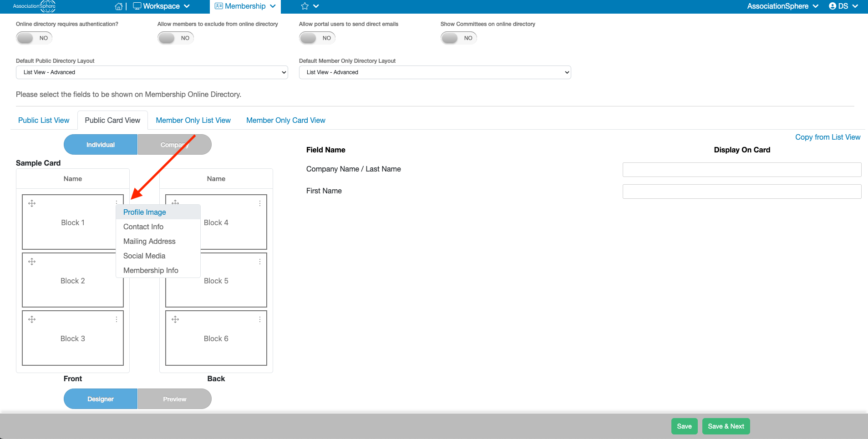868x439 pixels.
Task: Expand the Membership menu chevron
Action: click(273, 6)
